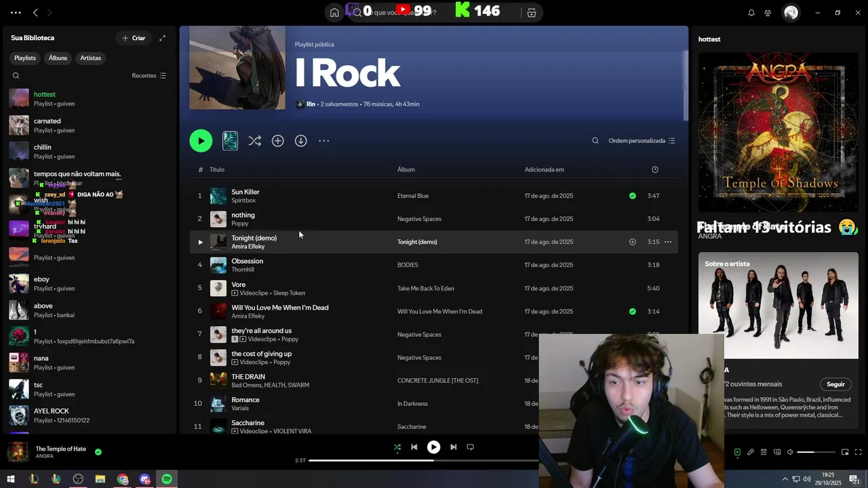
Task: Toggle shuffle in the bottom player bar
Action: [397, 447]
